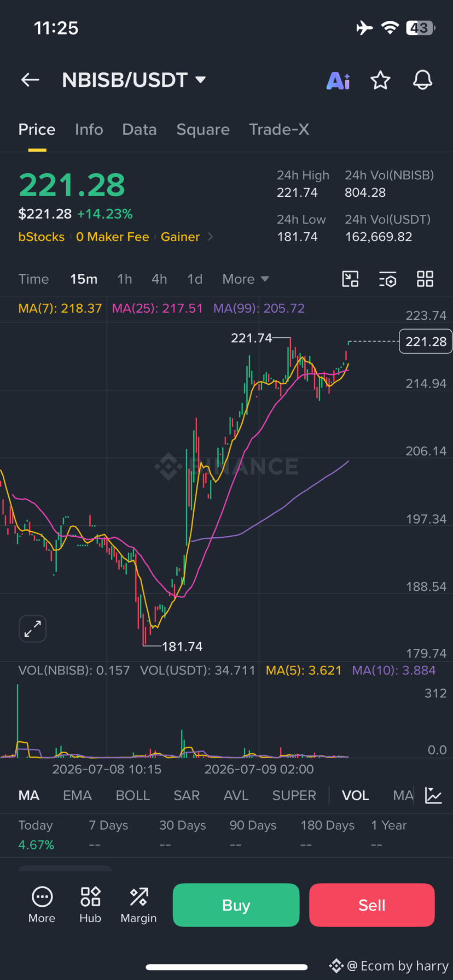
Task: Add pair to favorites with star icon
Action: point(380,80)
